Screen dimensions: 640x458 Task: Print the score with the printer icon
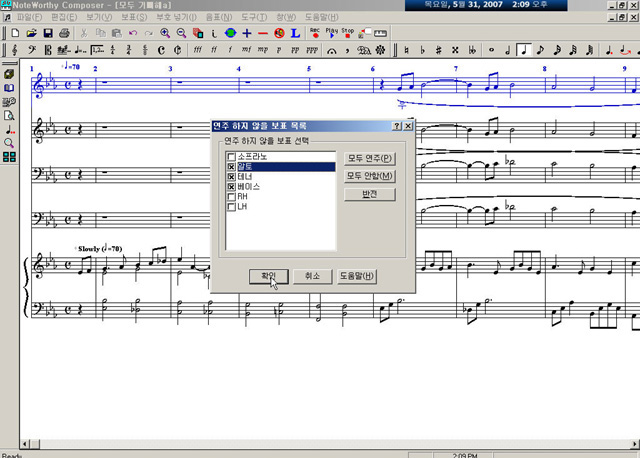64,33
